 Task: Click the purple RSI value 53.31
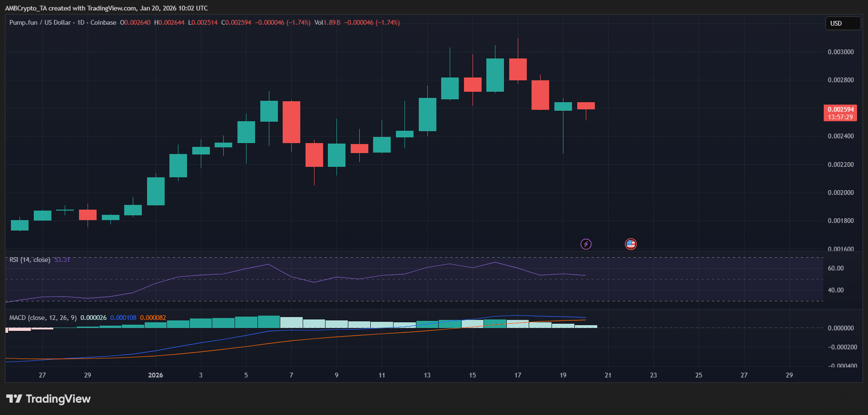coord(62,260)
